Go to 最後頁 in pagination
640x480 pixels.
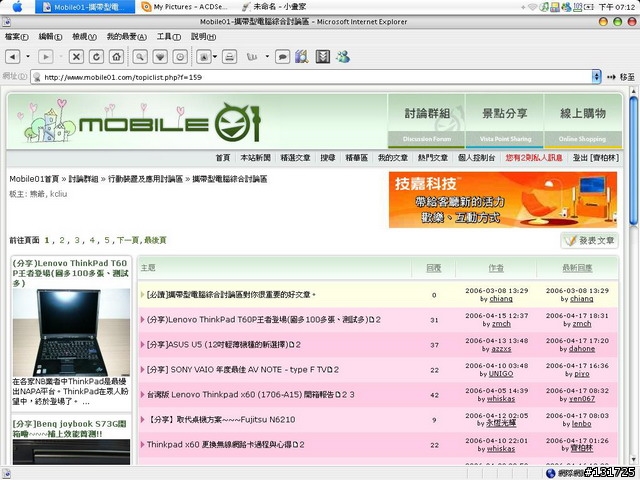(155, 240)
